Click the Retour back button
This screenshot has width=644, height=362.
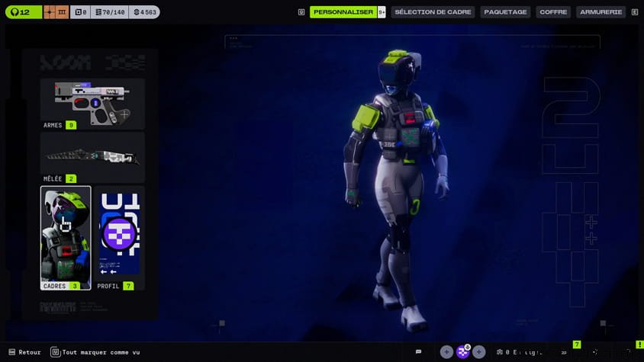pos(24,352)
